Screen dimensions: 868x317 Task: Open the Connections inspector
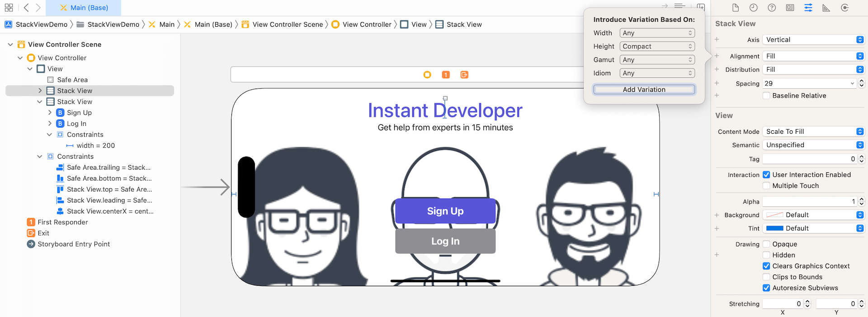(844, 8)
